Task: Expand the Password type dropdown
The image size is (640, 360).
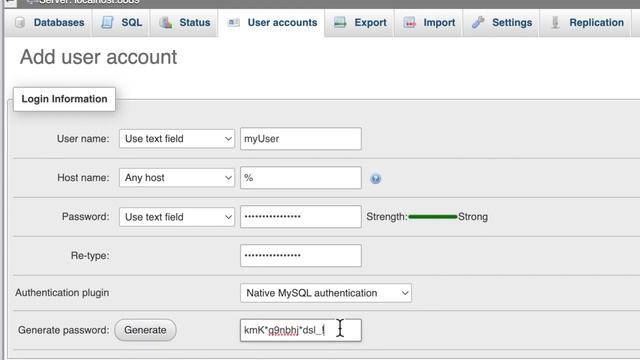Action: coord(177,217)
